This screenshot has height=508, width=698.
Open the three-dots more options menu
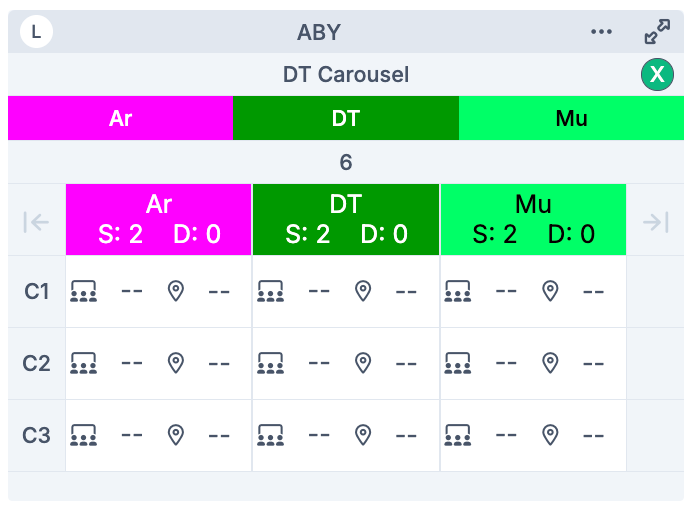click(x=601, y=32)
